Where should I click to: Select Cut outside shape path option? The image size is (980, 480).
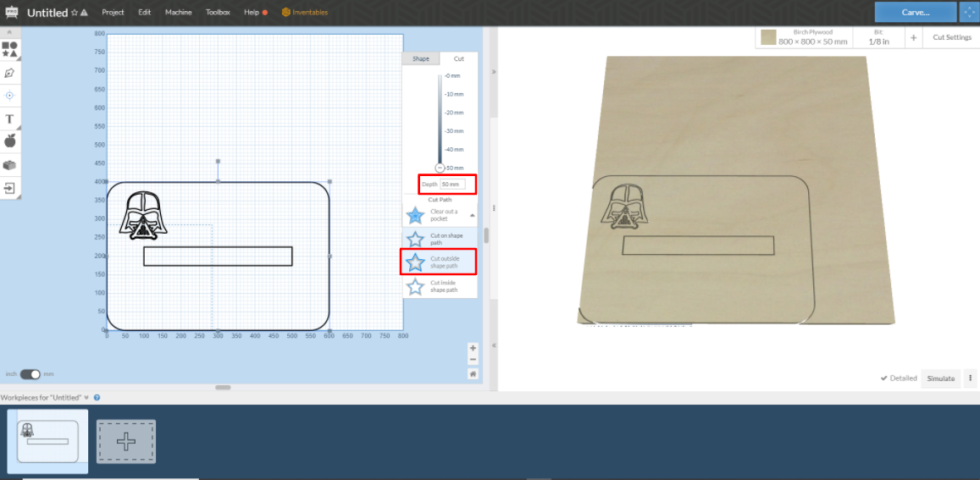click(440, 262)
